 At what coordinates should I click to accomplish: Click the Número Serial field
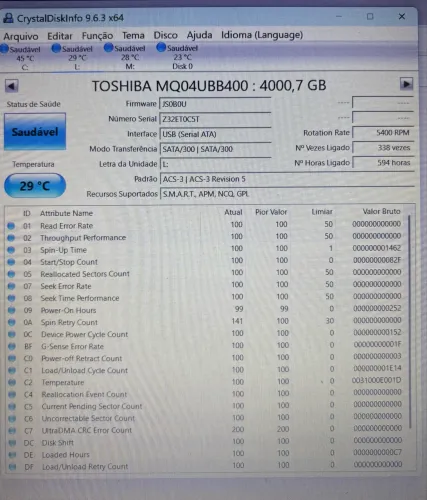(x=215, y=119)
